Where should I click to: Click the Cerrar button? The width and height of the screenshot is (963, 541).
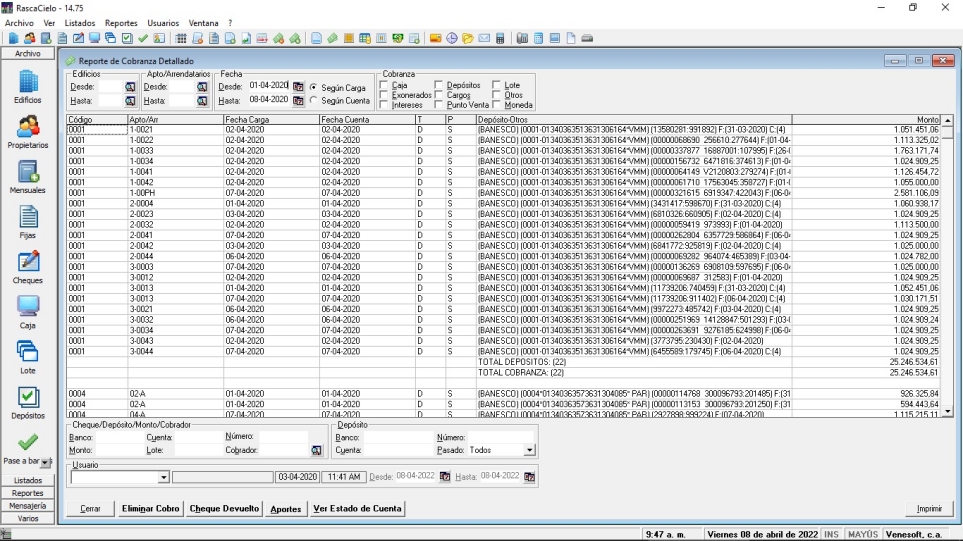pos(90,508)
